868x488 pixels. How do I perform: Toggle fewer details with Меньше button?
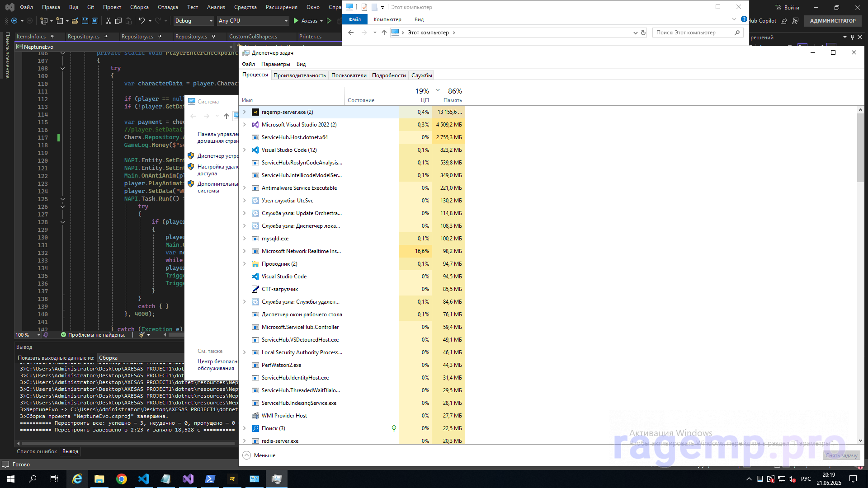click(x=259, y=455)
